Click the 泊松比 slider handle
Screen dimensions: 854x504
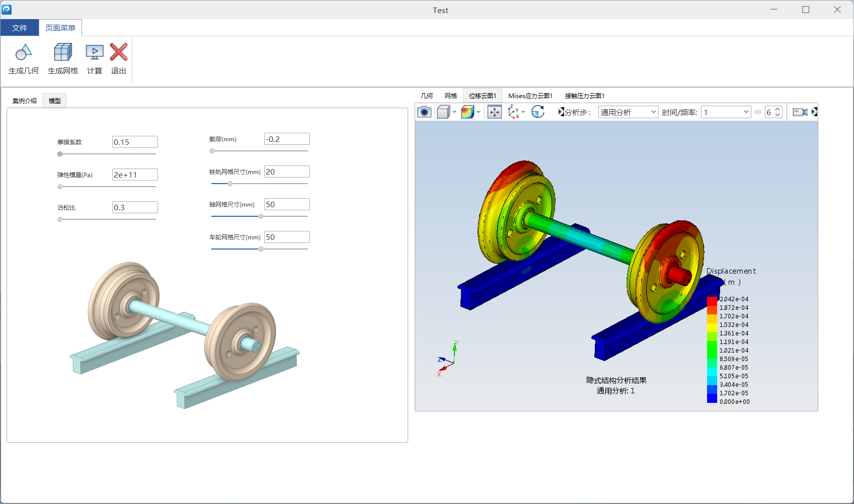(60, 219)
